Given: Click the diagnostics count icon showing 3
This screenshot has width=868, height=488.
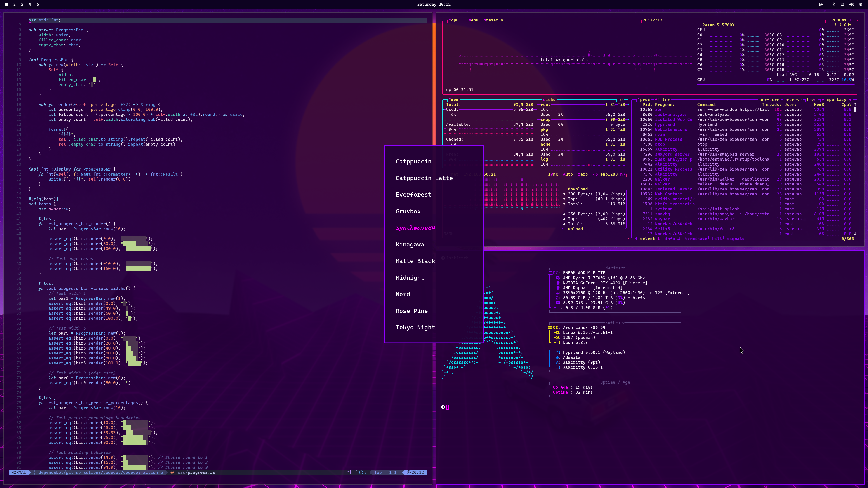Looking at the screenshot, I should pos(362,472).
